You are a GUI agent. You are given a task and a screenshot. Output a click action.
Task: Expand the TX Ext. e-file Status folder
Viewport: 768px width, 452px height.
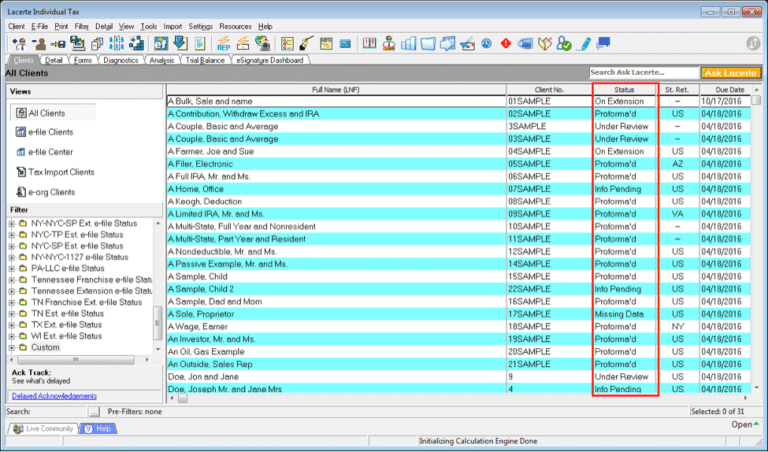pyautogui.click(x=11, y=325)
